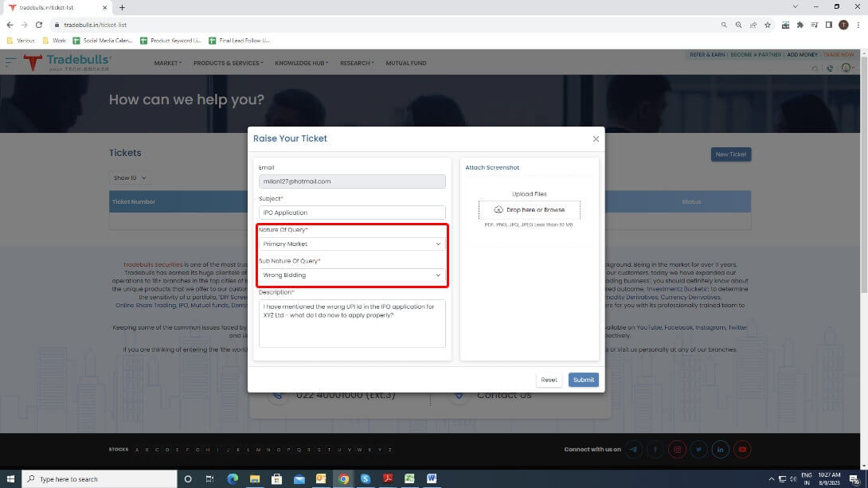Open the Instagram social link icon
The height and width of the screenshot is (488, 868).
[678, 450]
